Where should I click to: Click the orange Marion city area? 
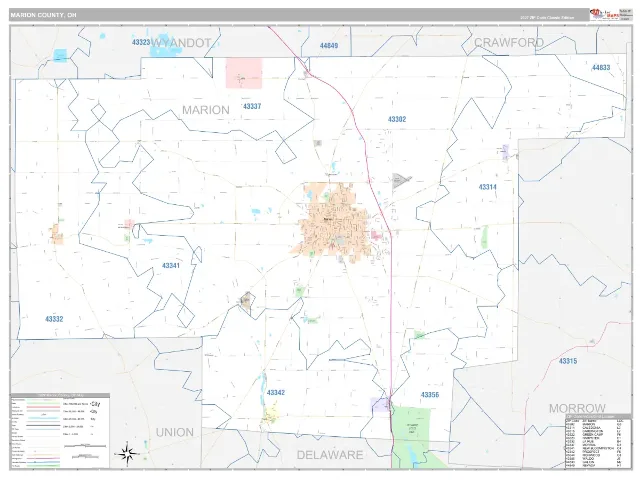334,221
